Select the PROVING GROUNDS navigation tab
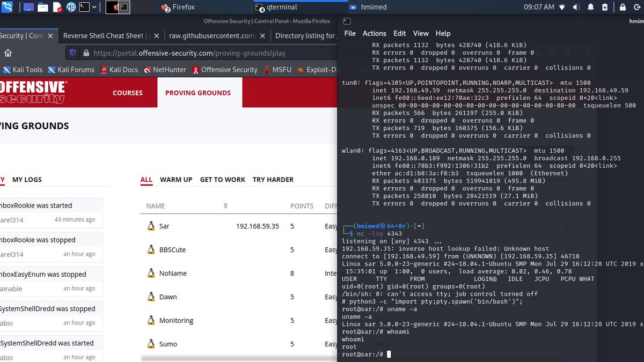 pyautogui.click(x=198, y=93)
